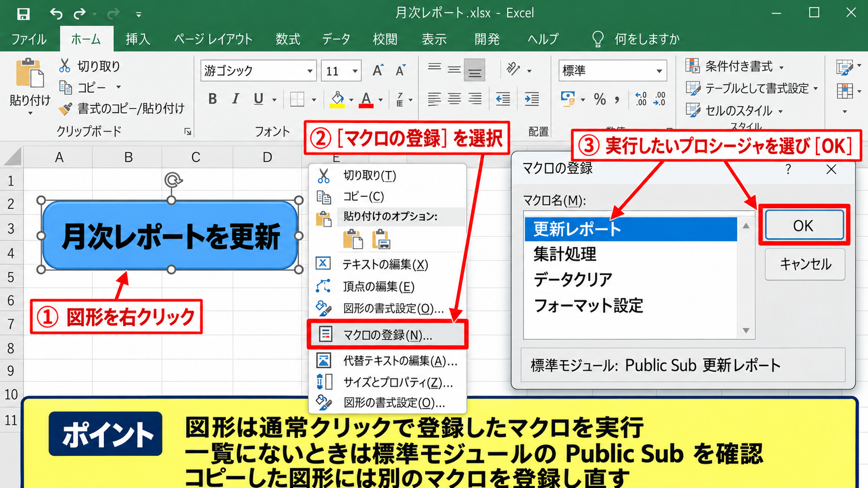This screenshot has height=488, width=868.
Task: Open the ファイル tab
Action: click(x=29, y=39)
